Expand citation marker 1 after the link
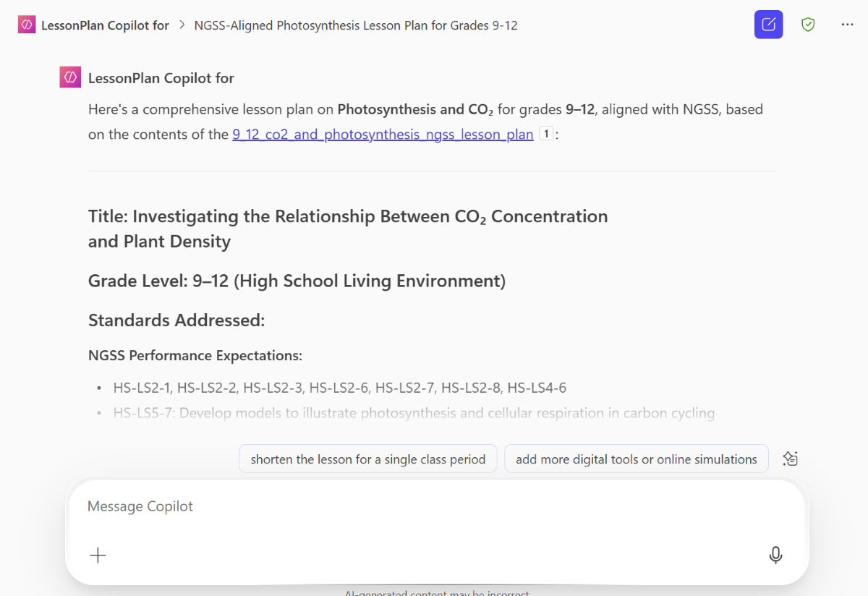 point(546,133)
